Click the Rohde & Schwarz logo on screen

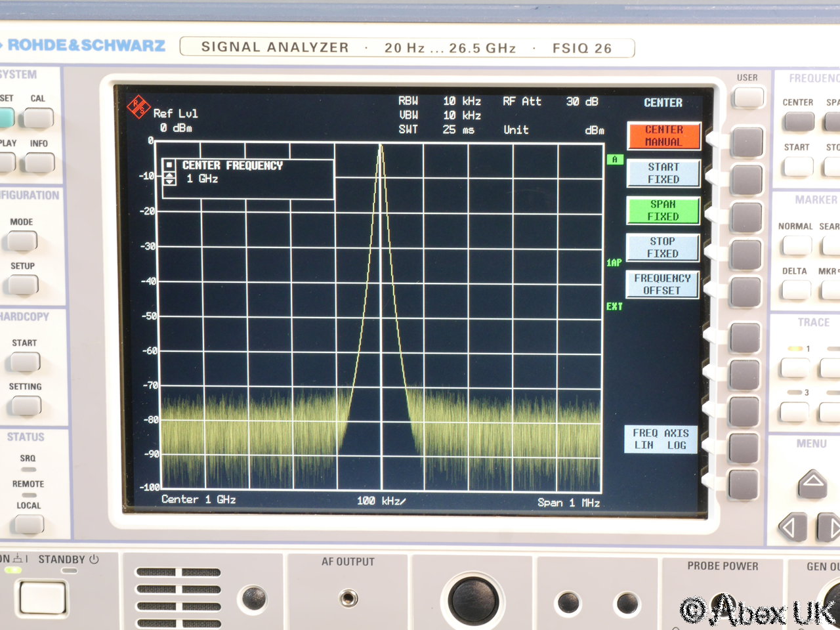pos(138,106)
